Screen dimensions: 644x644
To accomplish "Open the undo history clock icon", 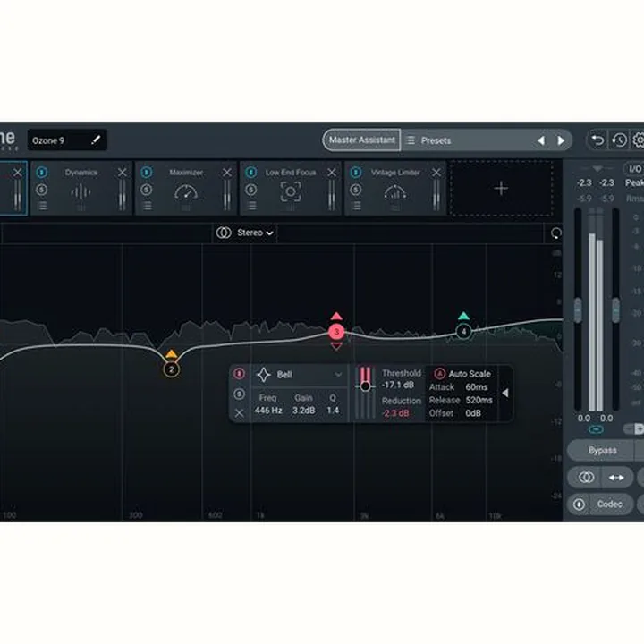I will (619, 140).
